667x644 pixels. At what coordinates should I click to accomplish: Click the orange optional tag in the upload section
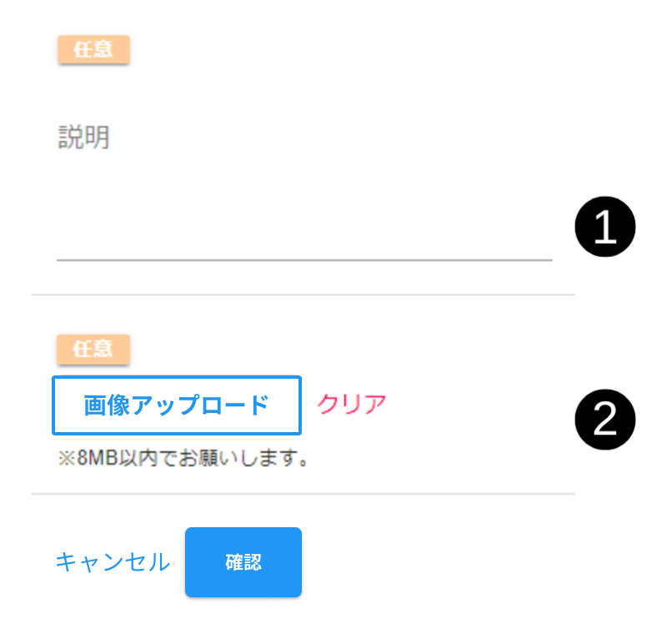click(x=93, y=350)
